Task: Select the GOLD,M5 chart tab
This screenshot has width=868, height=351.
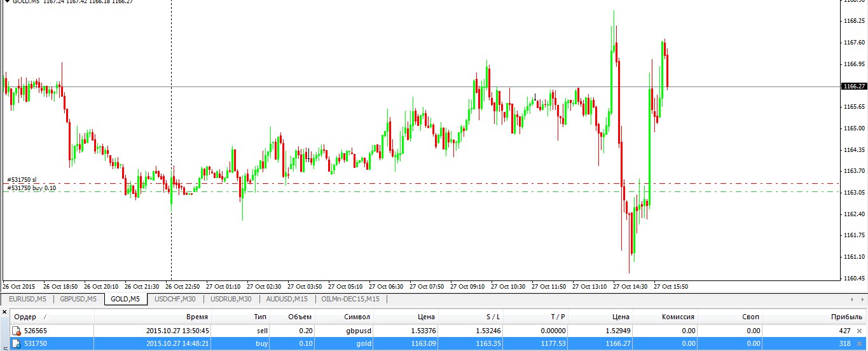Action: point(126,299)
